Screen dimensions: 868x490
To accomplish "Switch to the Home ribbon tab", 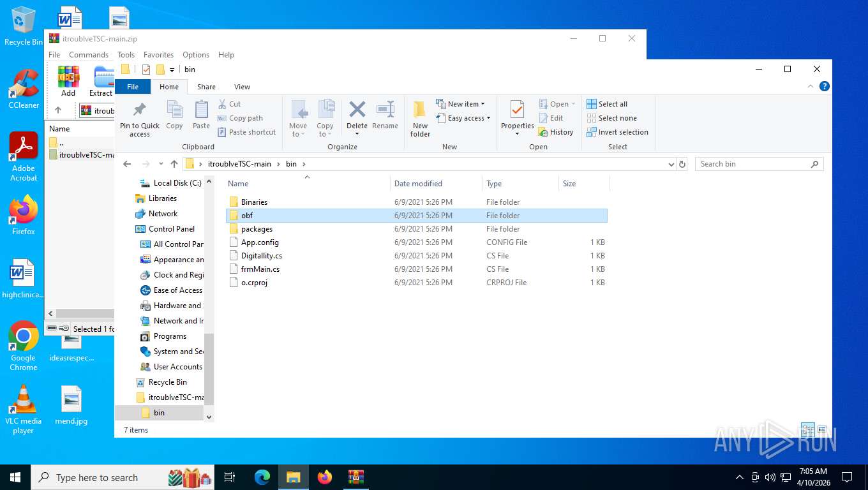I will click(x=169, y=87).
